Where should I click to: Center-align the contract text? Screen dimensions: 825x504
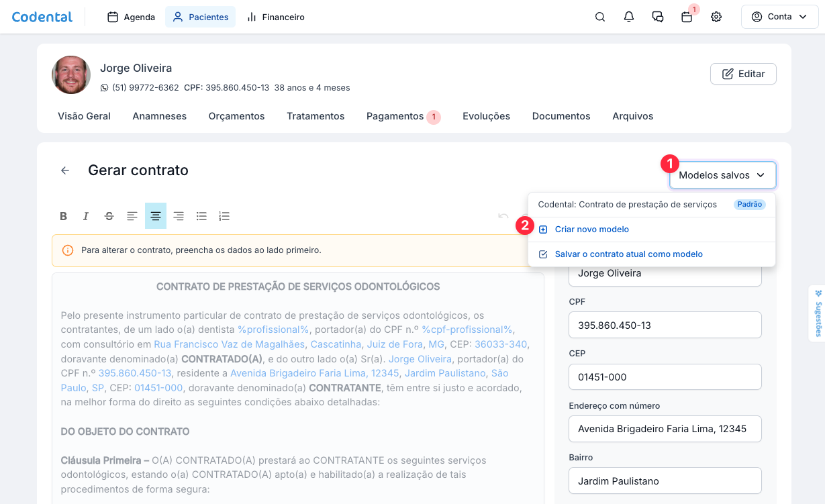click(x=156, y=216)
